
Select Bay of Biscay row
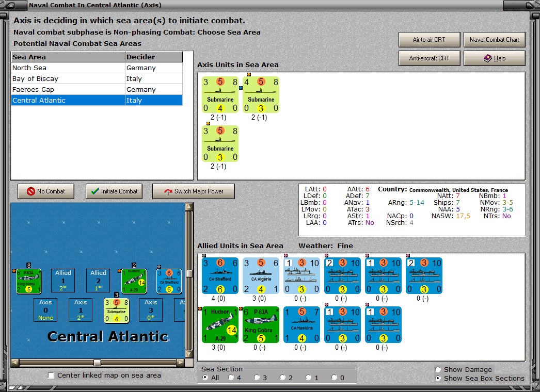tap(97, 78)
